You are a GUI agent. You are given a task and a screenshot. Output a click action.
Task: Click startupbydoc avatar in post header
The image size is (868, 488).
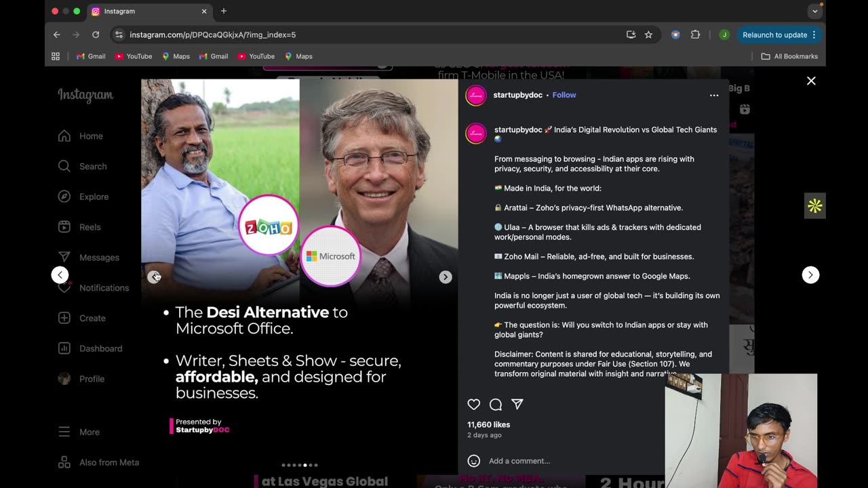(x=476, y=96)
